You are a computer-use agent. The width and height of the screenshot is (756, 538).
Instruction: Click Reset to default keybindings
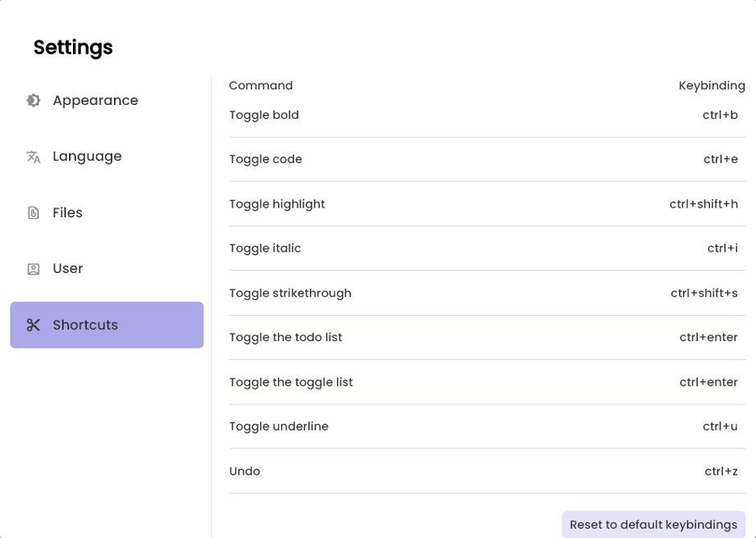[653, 524]
